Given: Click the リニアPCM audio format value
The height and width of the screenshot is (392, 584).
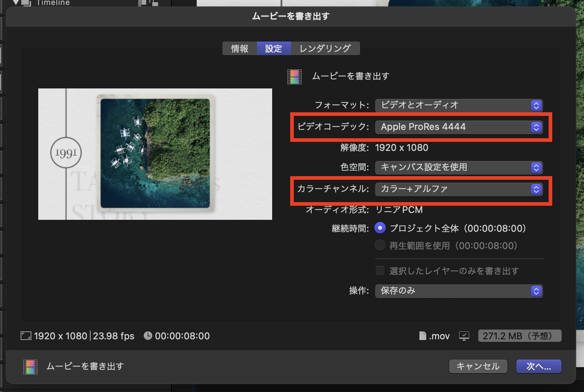Looking at the screenshot, I should [x=399, y=210].
